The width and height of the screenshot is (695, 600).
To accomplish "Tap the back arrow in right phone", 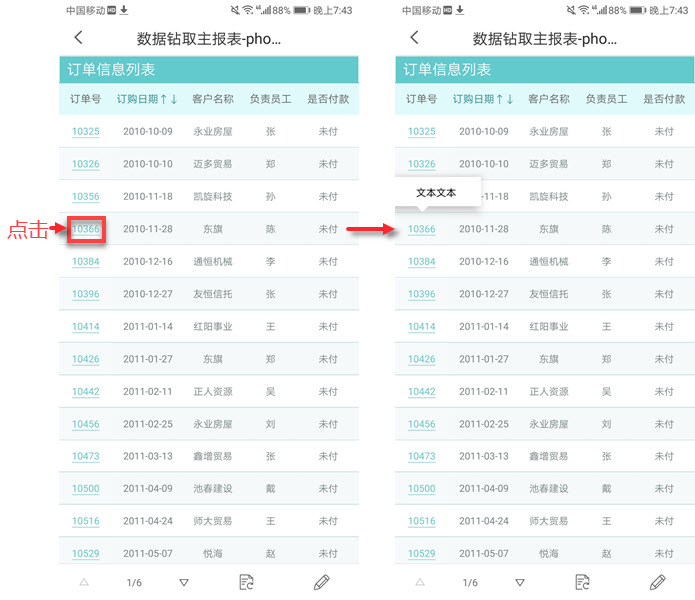I will pyautogui.click(x=414, y=38).
